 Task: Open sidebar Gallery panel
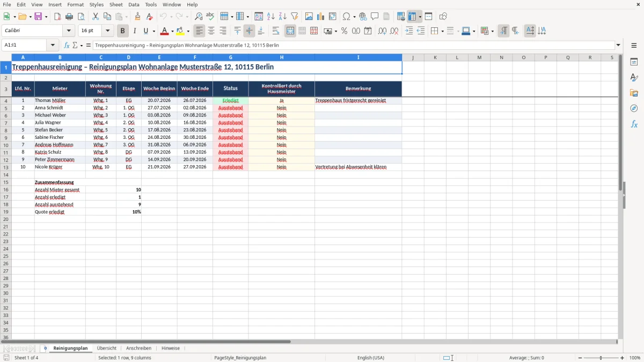coord(634,93)
